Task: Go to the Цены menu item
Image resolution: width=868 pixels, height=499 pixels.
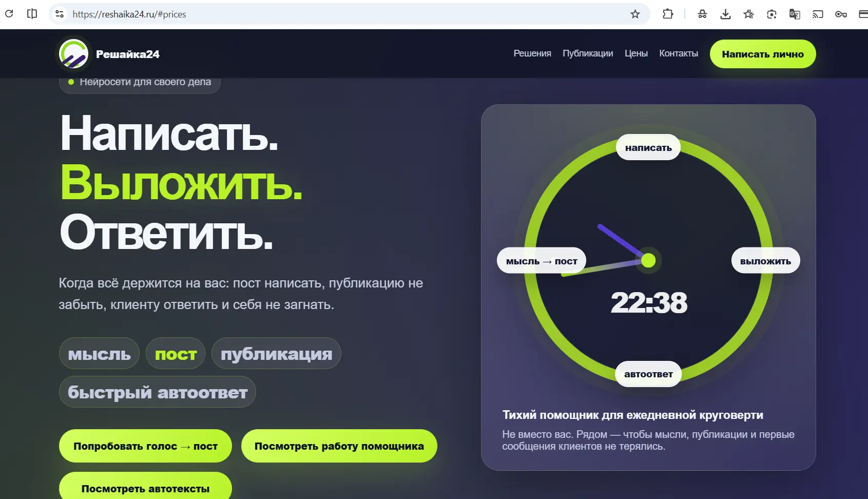Action: (x=636, y=53)
